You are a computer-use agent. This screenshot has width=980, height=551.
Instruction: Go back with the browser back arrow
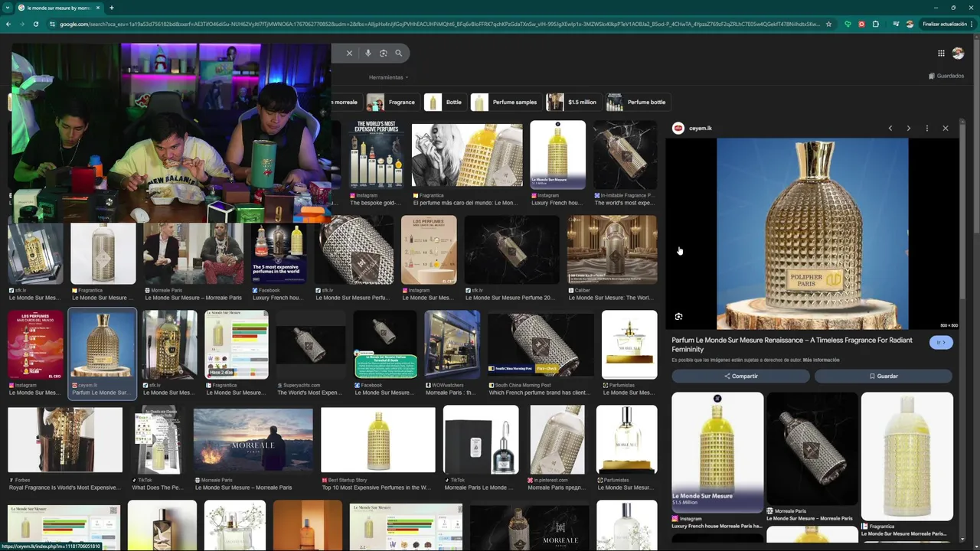[8, 24]
